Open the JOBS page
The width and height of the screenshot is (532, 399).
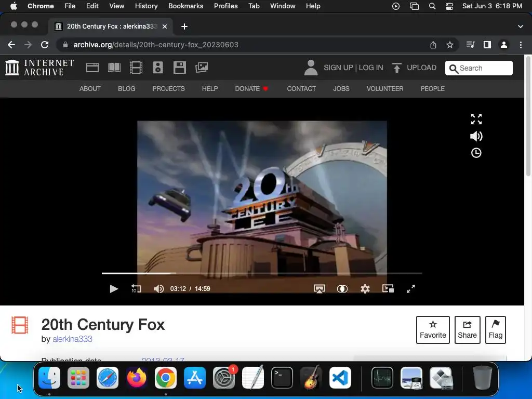(x=341, y=88)
